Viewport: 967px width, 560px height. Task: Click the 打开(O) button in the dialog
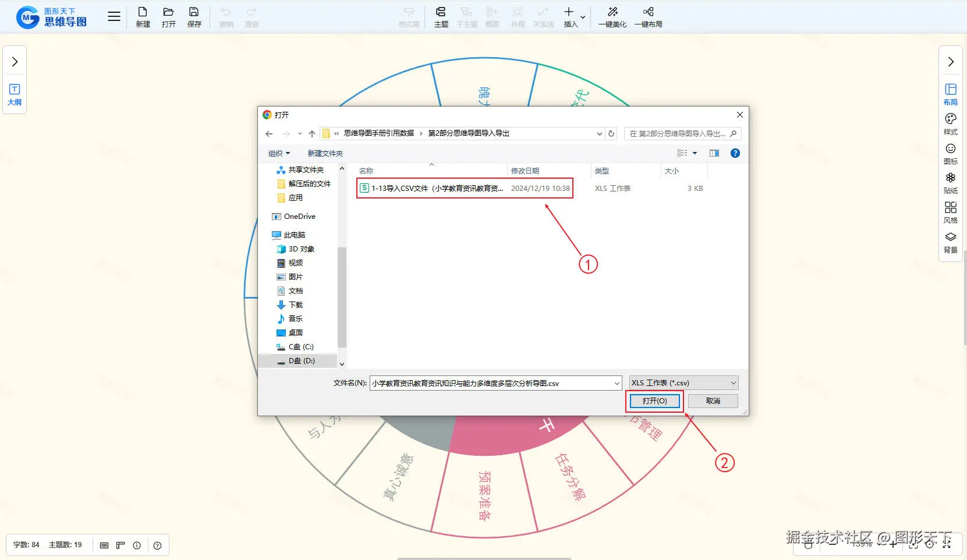pos(655,401)
